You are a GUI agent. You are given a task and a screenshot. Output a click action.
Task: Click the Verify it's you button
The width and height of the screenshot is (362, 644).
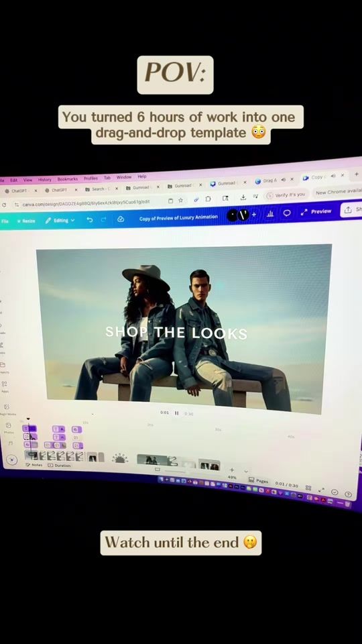coord(286,195)
